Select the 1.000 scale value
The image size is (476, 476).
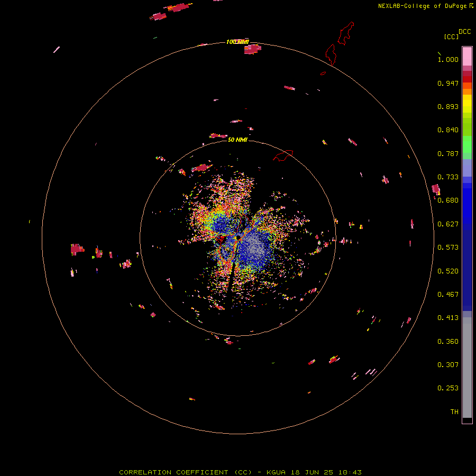pos(448,59)
